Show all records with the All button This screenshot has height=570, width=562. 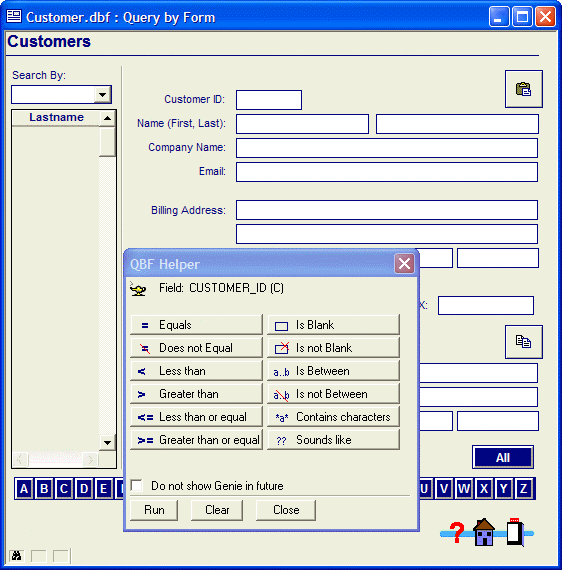click(503, 457)
